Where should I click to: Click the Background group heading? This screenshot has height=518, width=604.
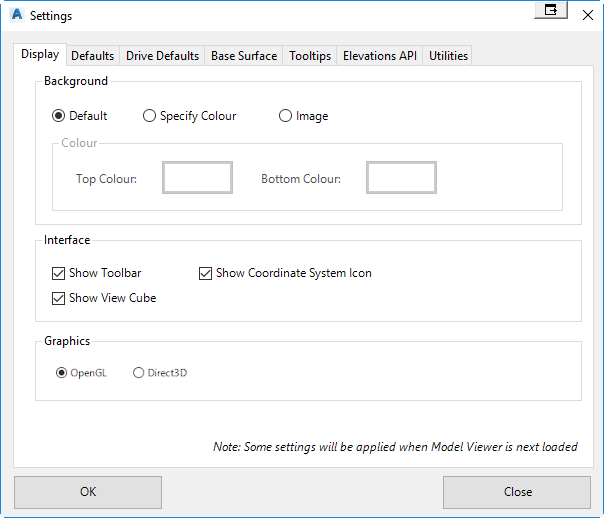click(76, 81)
